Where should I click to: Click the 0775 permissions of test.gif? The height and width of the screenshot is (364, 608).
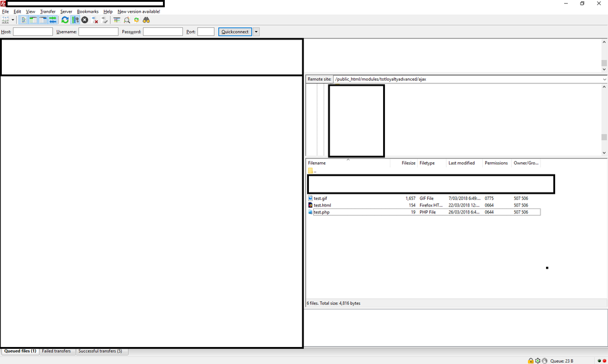click(489, 198)
